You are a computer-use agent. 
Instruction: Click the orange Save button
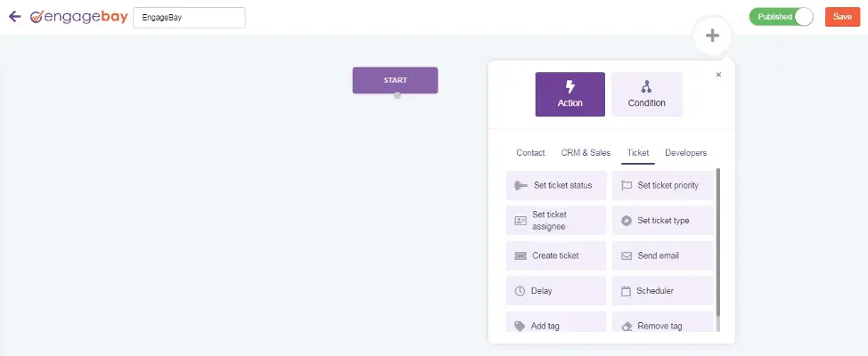(842, 17)
